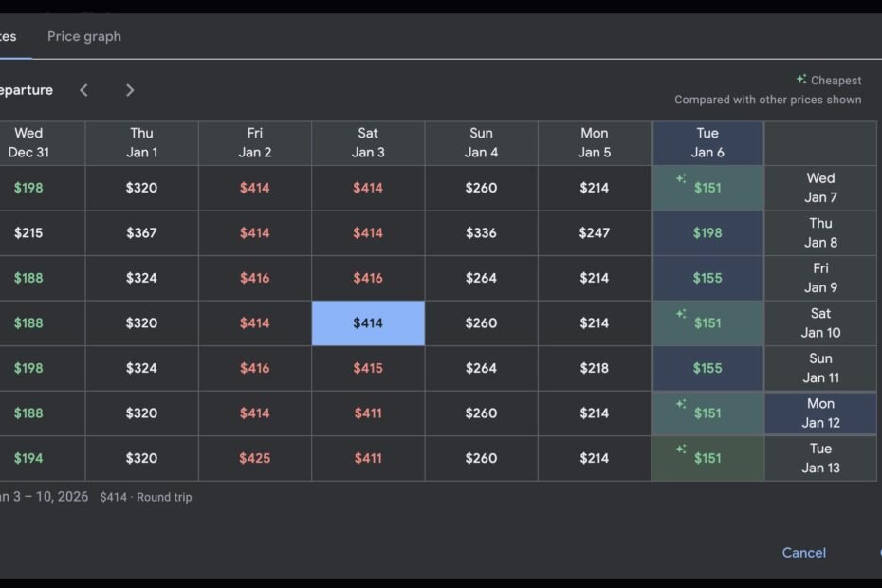Click the Cancel button
882x588 pixels.
(x=804, y=553)
